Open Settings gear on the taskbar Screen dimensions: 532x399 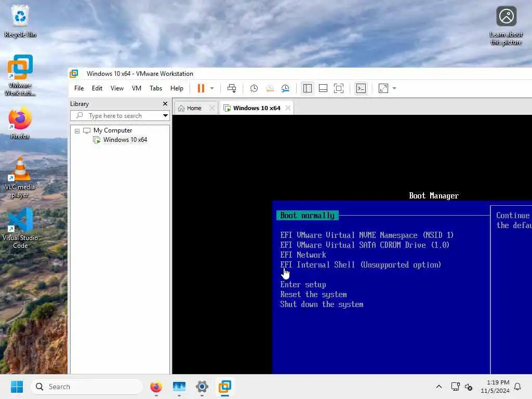pos(202,387)
